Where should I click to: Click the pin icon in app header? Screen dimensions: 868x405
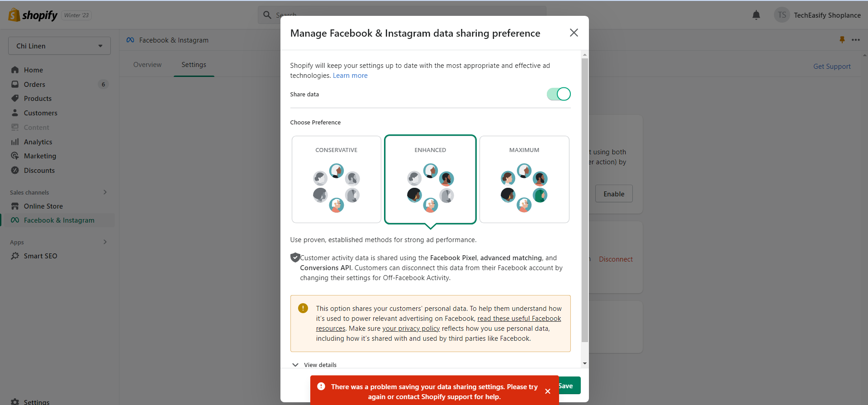[x=842, y=40]
